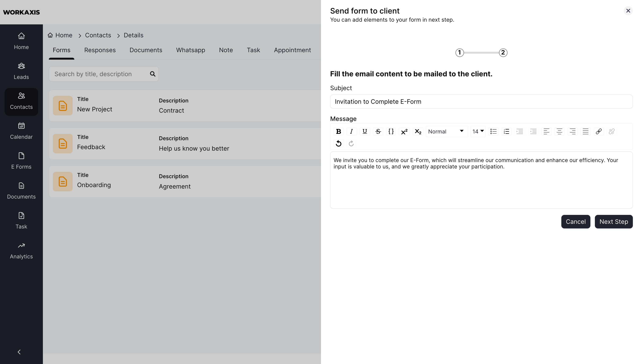
Task: Insert a numbered ordered list
Action: click(506, 132)
